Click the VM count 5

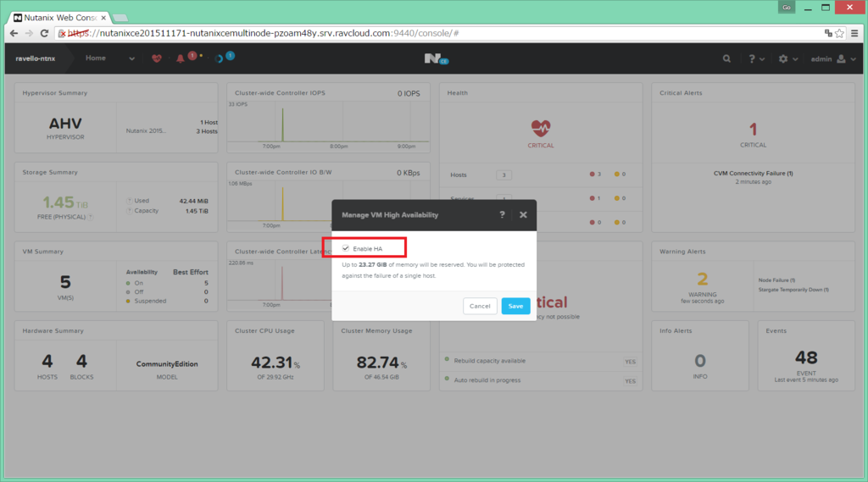point(65,282)
